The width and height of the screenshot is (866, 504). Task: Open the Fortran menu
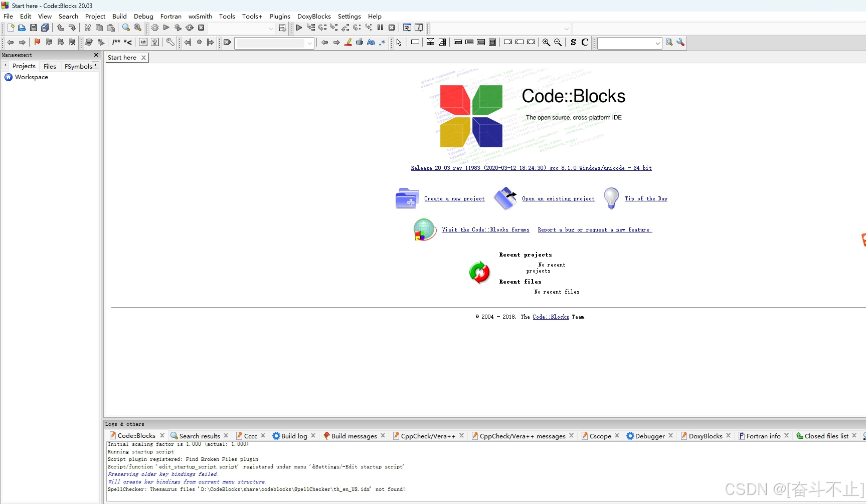[171, 16]
